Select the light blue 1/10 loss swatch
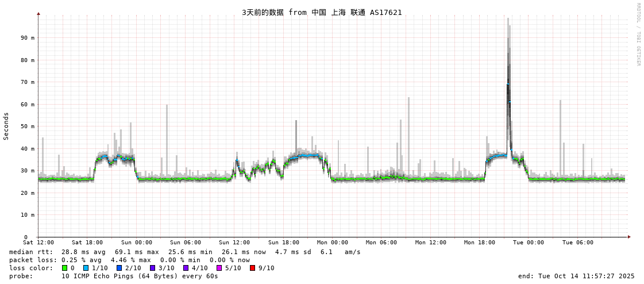 coord(86,268)
